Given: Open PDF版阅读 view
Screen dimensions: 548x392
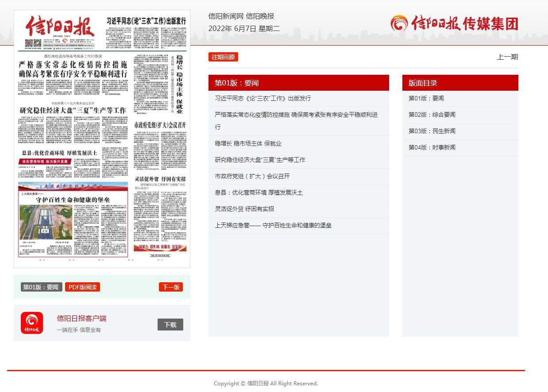Looking at the screenshot, I should click(82, 287).
